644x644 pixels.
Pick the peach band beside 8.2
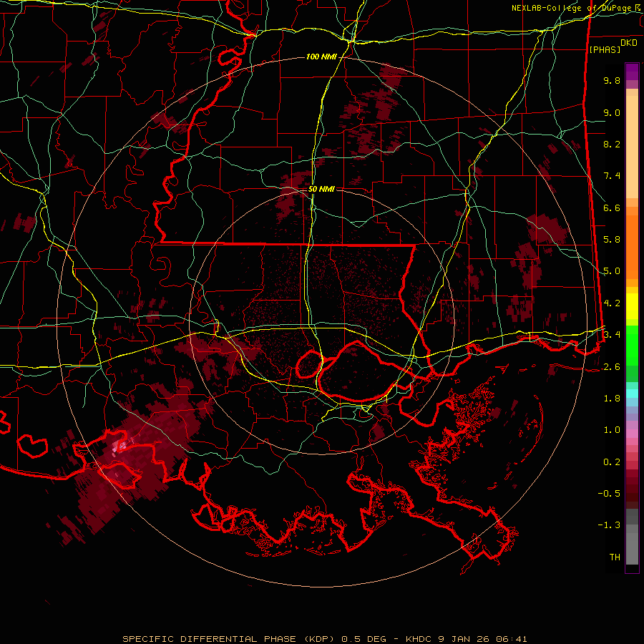tap(632, 147)
